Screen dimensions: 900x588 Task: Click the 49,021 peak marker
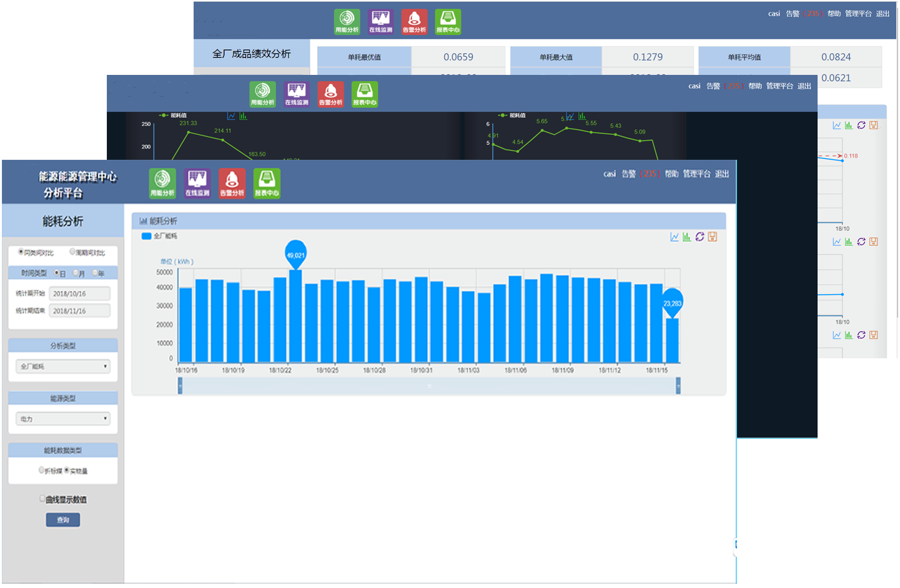295,254
